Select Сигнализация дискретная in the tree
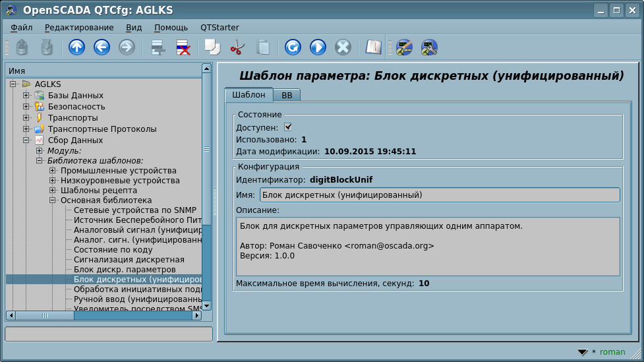644x362 pixels. (x=129, y=260)
